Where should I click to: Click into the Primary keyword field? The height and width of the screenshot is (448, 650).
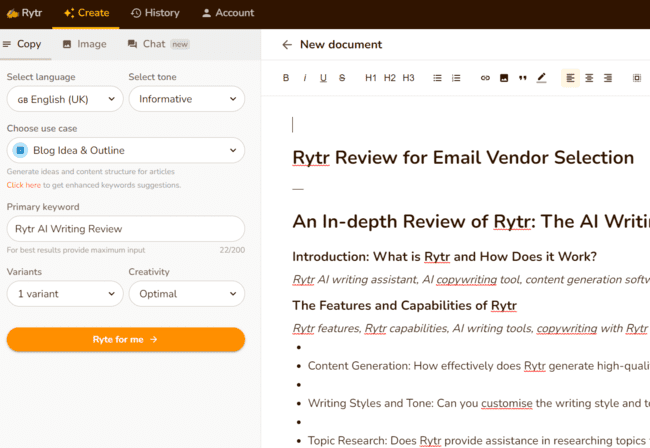point(125,229)
